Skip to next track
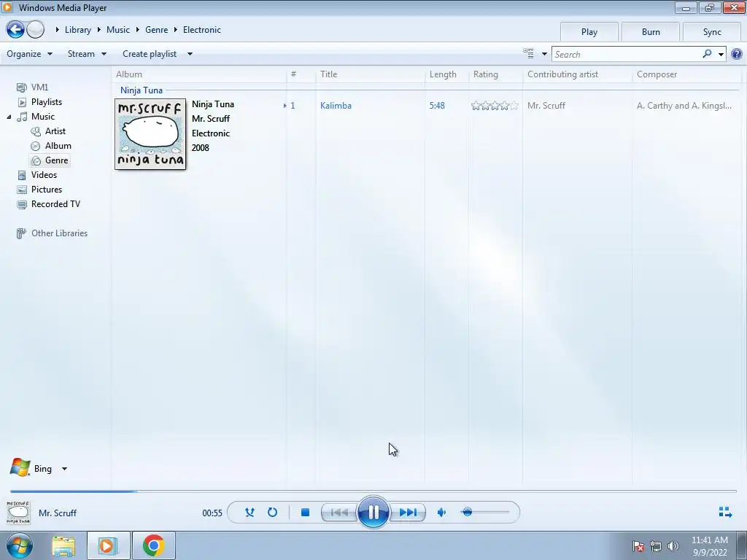This screenshot has width=747, height=560. pos(408,513)
